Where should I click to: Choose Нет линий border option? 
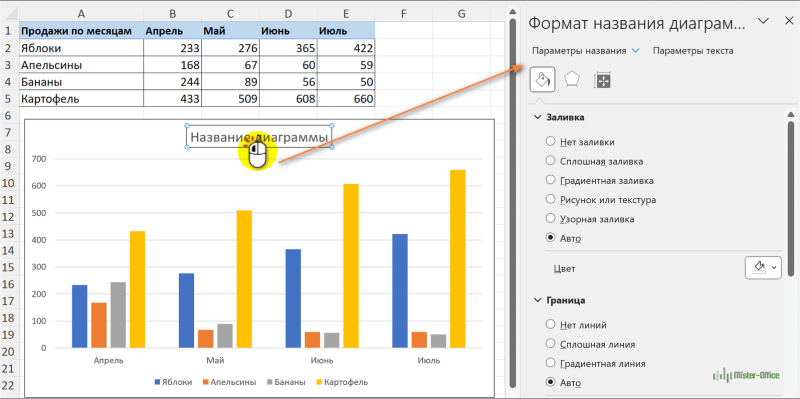point(550,324)
